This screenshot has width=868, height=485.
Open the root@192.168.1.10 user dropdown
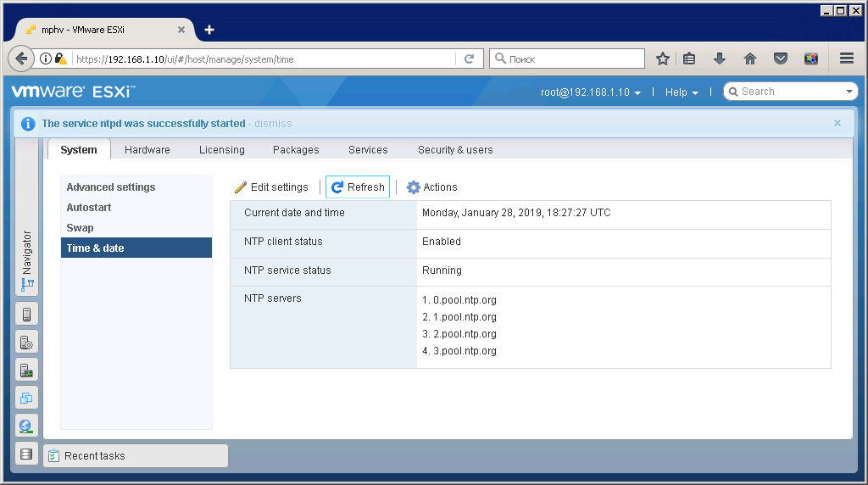[x=591, y=92]
